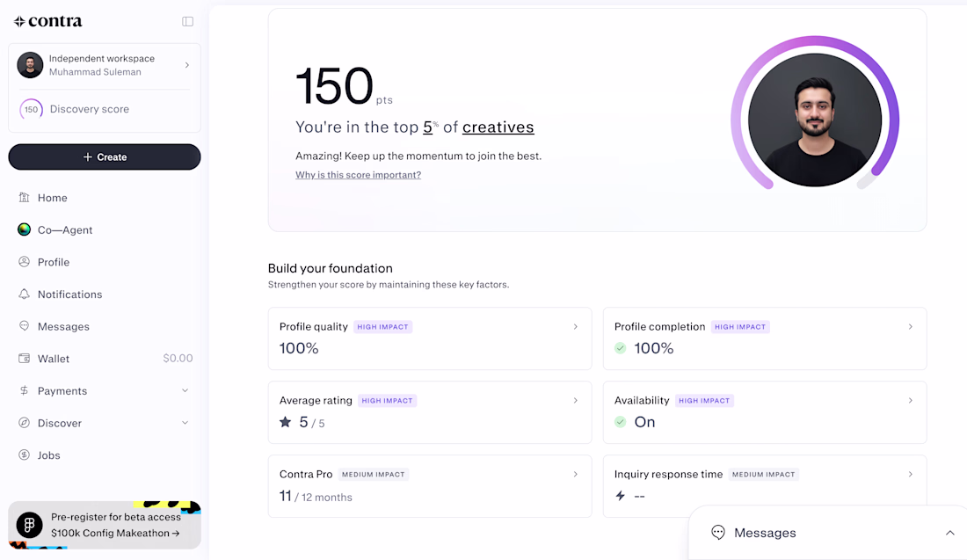967x560 pixels.
Task: Click the Jobs coin icon
Action: click(24, 455)
